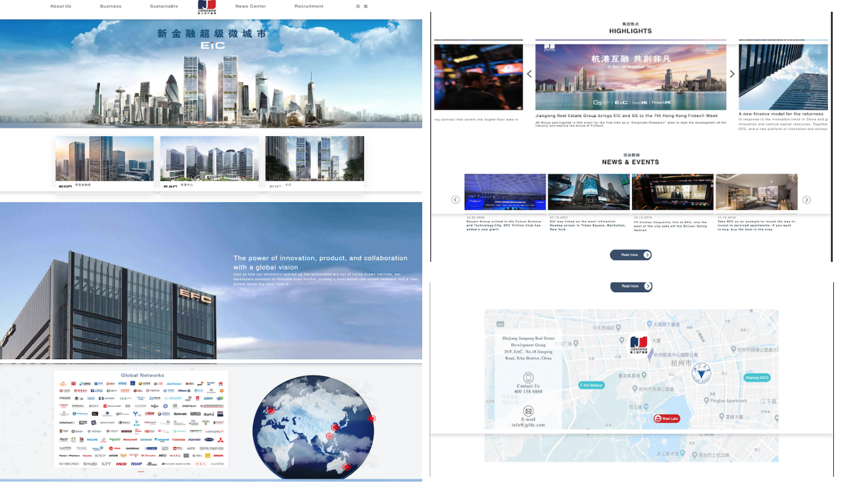
Task: Select the Zhejiang GOV map tag
Action: tap(757, 378)
